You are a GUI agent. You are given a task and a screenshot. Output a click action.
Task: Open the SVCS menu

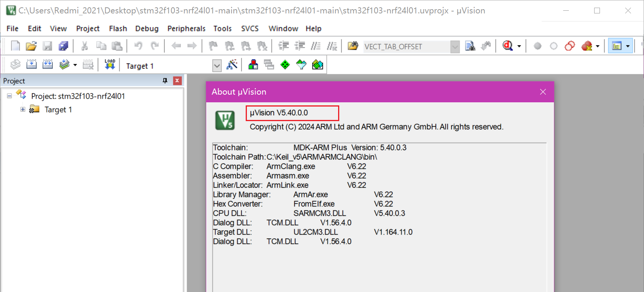tap(250, 28)
